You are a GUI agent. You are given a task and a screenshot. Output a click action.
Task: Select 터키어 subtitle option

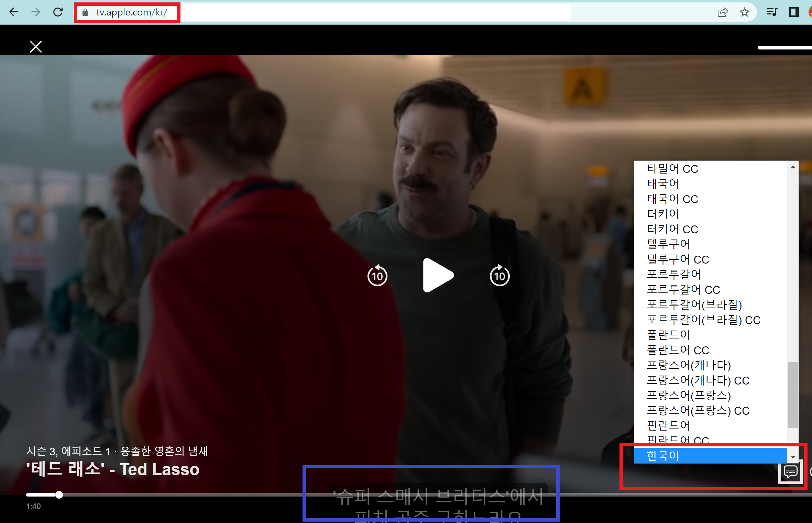tap(710, 214)
